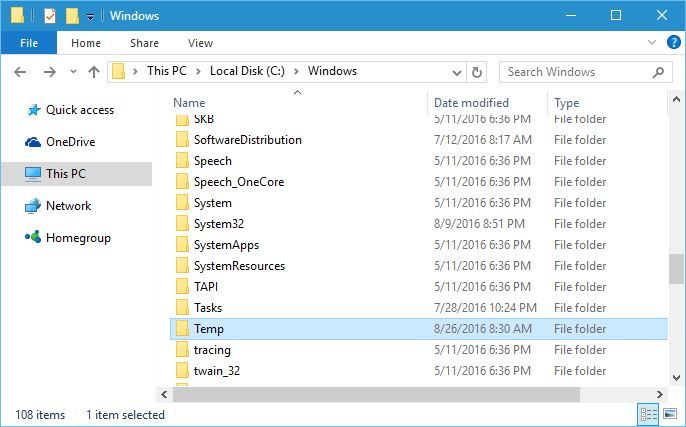
Task: Click the twain_32 folder icon
Action: pyautogui.click(x=182, y=371)
